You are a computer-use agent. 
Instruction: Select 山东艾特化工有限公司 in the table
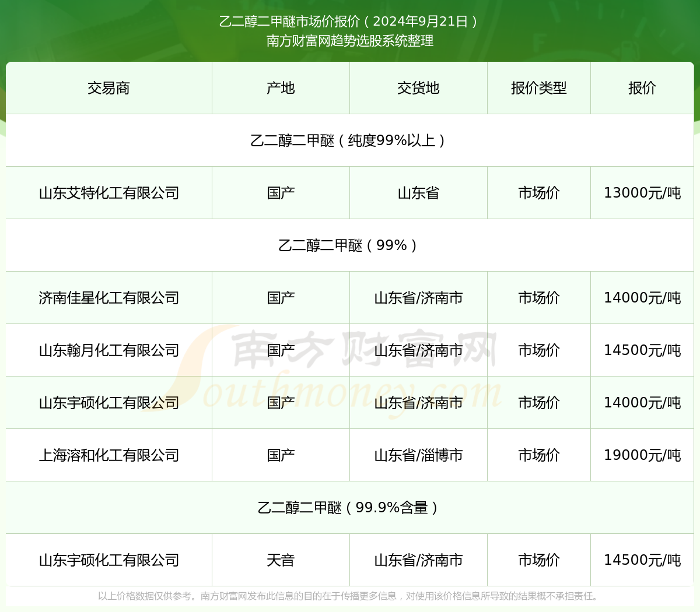pyautogui.click(x=108, y=193)
